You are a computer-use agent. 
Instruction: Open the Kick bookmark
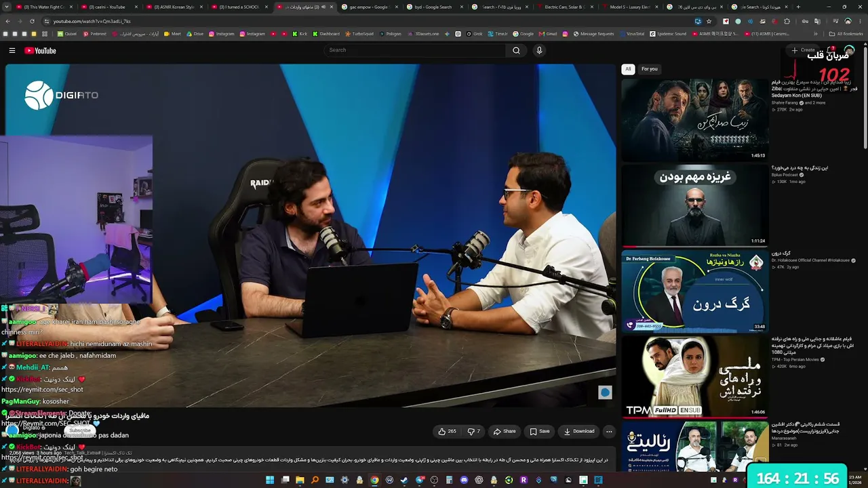(299, 34)
